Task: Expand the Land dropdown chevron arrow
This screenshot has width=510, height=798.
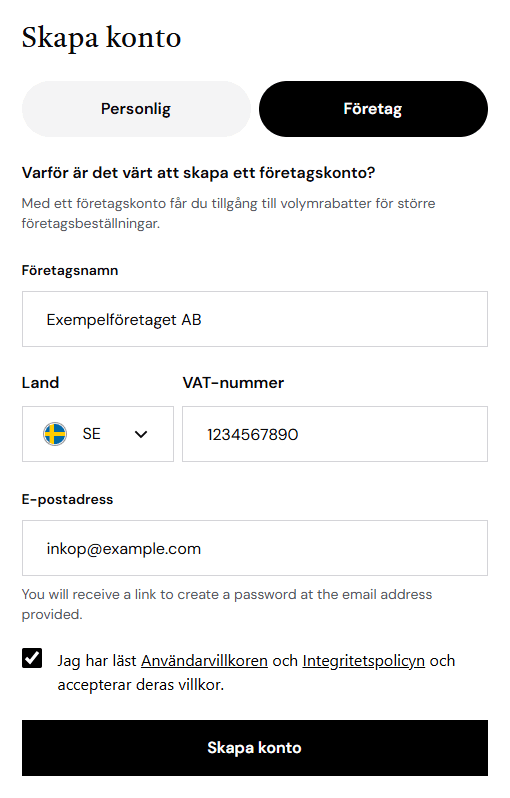Action: pos(141,434)
